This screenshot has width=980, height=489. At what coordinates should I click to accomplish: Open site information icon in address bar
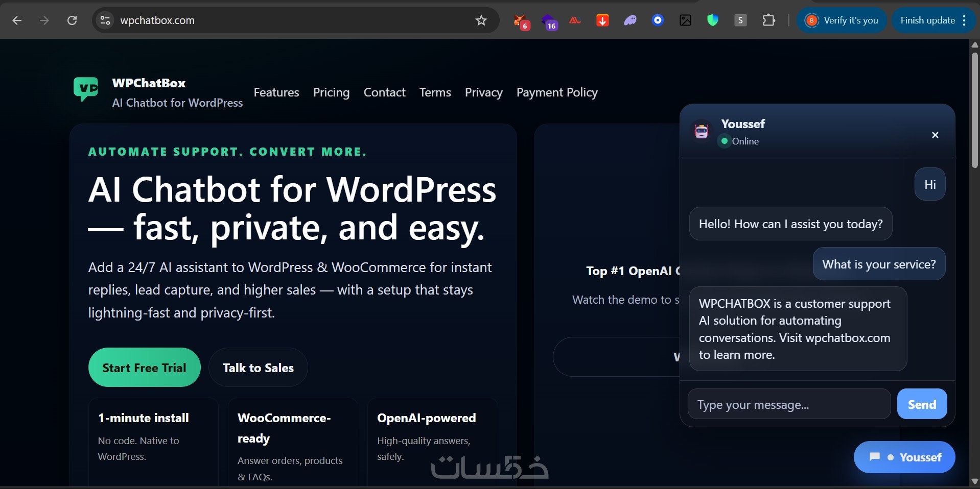105,20
